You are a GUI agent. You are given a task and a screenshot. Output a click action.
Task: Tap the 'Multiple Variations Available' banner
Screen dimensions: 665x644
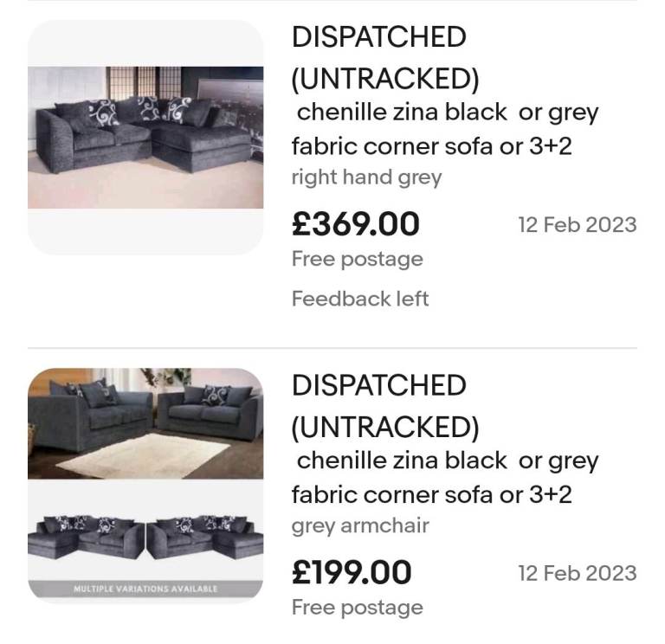(145, 589)
